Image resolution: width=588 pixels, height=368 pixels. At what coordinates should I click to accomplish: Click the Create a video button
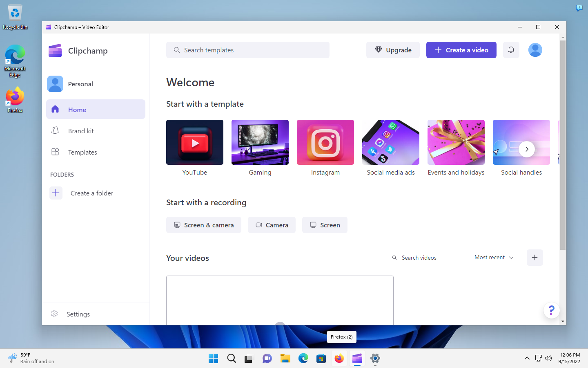(x=461, y=49)
